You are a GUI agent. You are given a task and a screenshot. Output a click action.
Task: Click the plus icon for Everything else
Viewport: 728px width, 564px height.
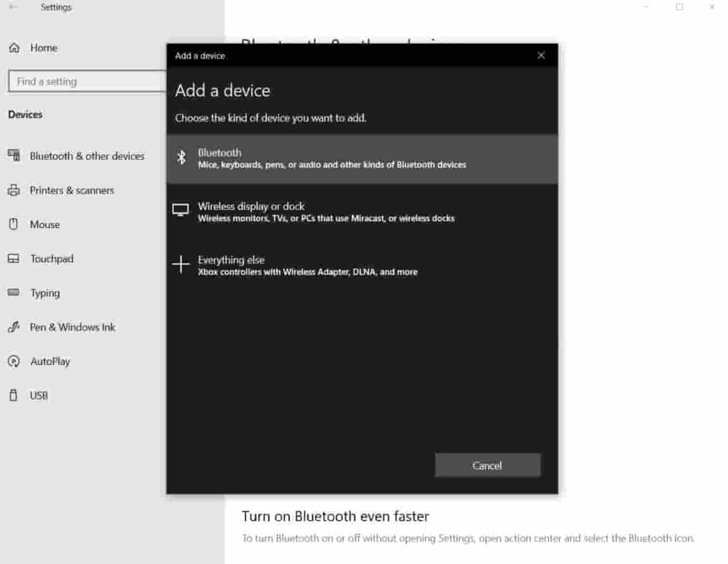[181, 264]
